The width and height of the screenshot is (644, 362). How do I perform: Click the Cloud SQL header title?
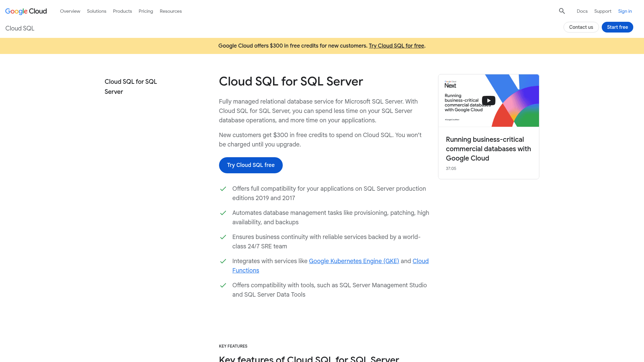(x=20, y=28)
